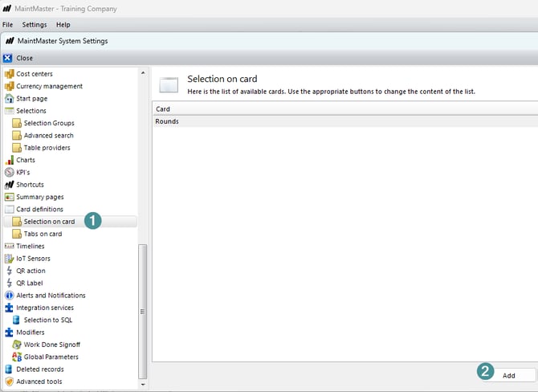Click the Deleted records database icon
This screenshot has height=392, width=538.
pyautogui.click(x=9, y=370)
